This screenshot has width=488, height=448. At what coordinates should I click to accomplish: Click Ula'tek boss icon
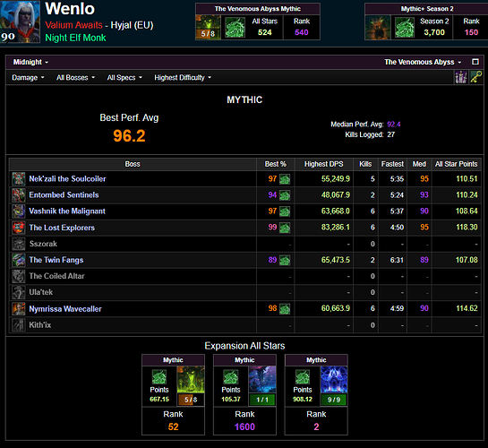click(x=19, y=292)
